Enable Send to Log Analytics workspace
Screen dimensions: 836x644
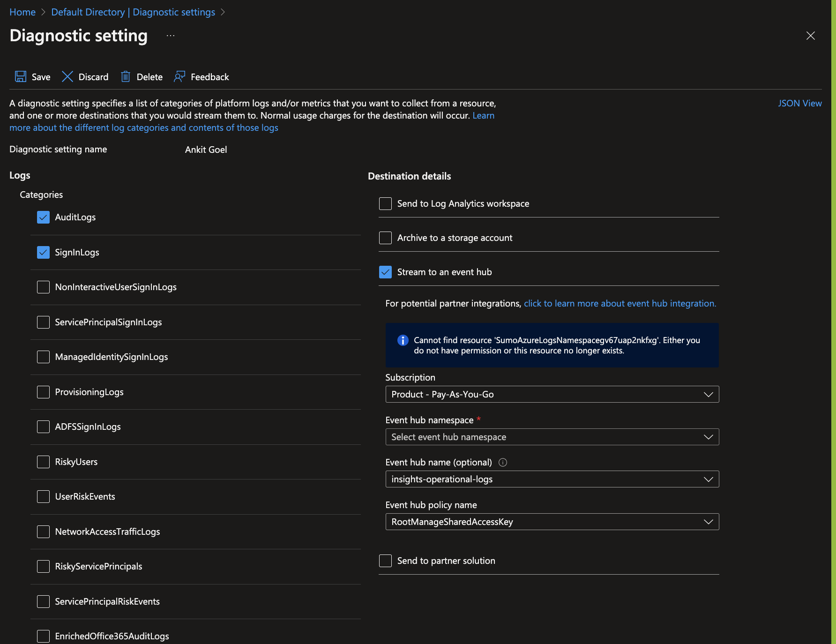pyautogui.click(x=385, y=203)
